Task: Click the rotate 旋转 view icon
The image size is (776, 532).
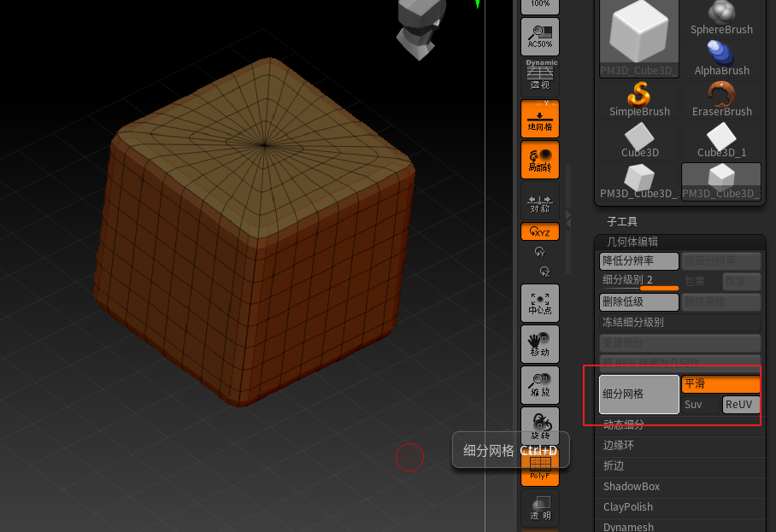Action: pos(540,426)
